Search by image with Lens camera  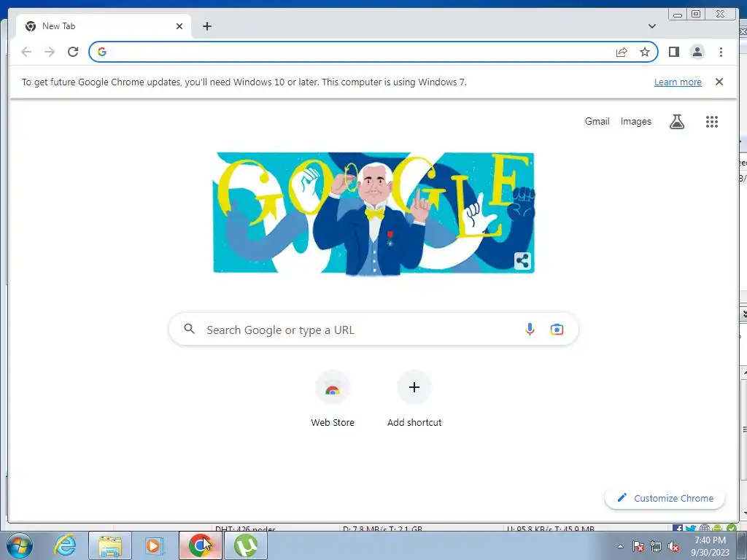tap(557, 329)
